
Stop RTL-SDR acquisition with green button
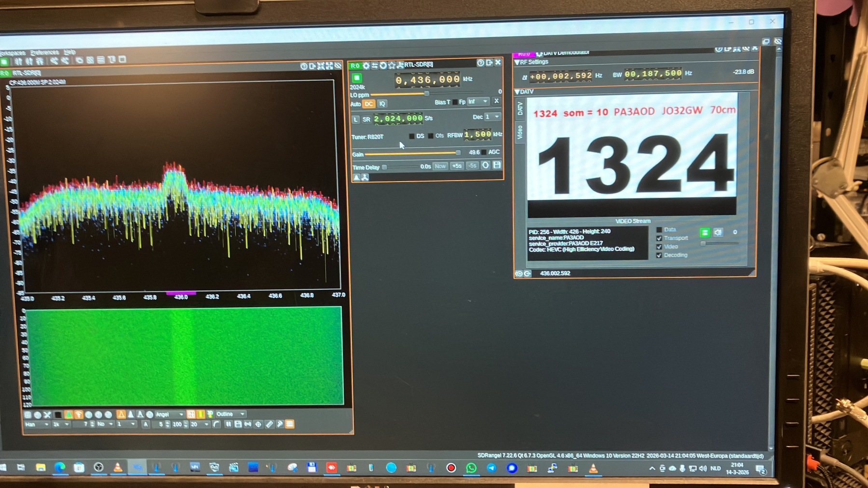[356, 78]
